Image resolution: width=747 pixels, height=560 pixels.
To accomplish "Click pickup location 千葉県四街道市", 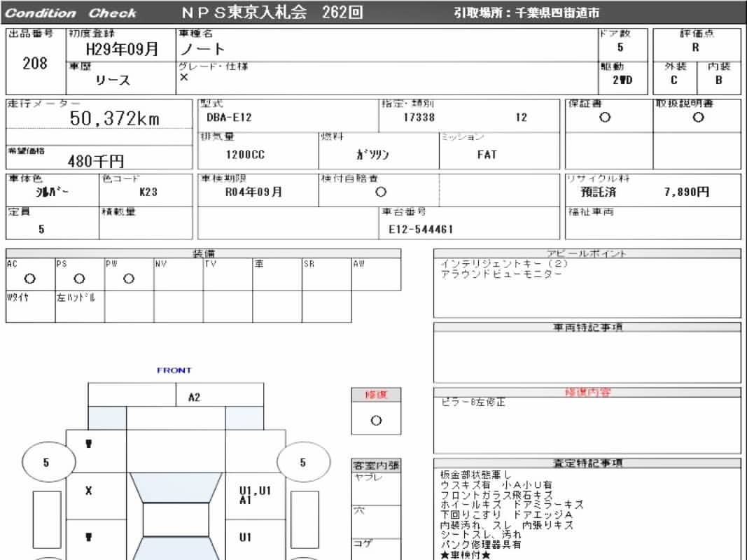I will [x=557, y=13].
